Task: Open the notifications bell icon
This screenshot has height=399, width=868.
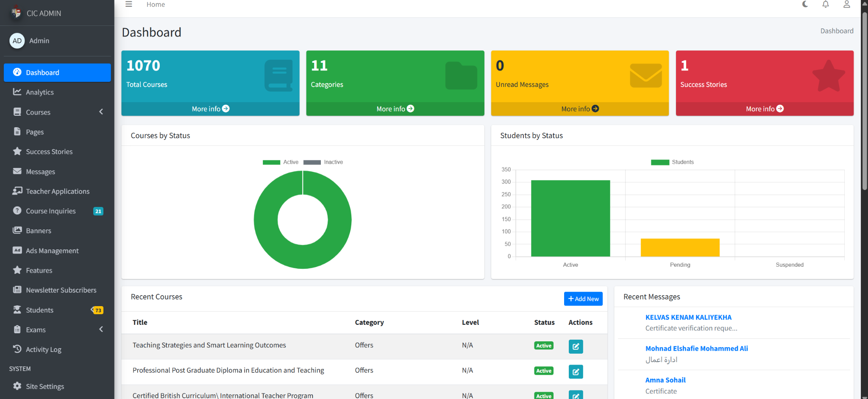Action: point(826,4)
